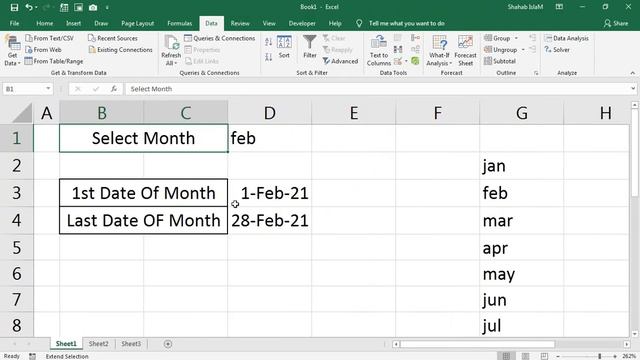Screen dimensions: 640x360
Task: Open Get Data menu icon
Action: tap(12, 51)
